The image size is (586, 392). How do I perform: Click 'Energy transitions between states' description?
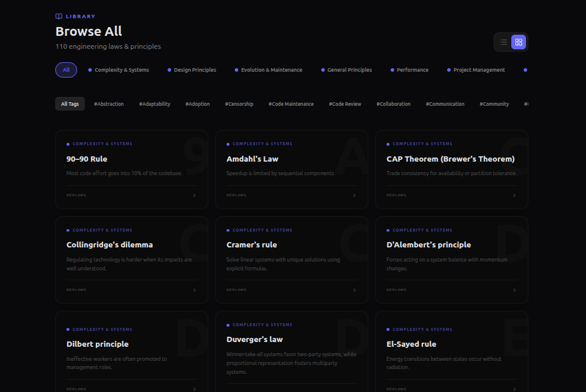pyautogui.click(x=444, y=363)
